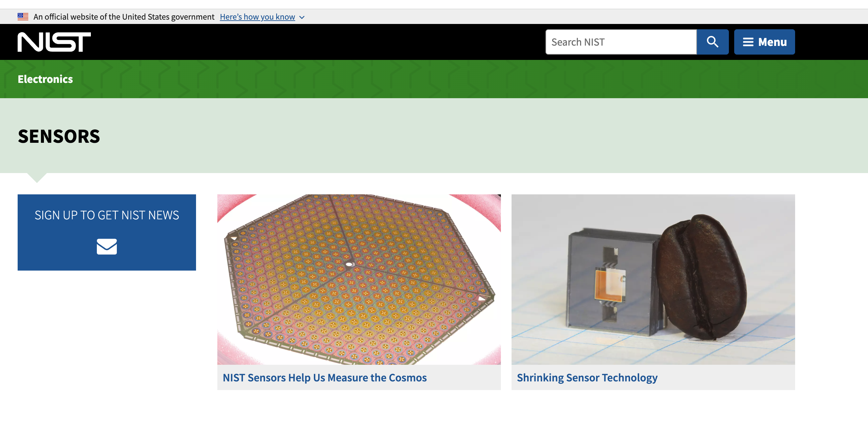This screenshot has height=426, width=868.
Task: Open "Shrinking Sensor Technology" link
Action: pyautogui.click(x=587, y=377)
